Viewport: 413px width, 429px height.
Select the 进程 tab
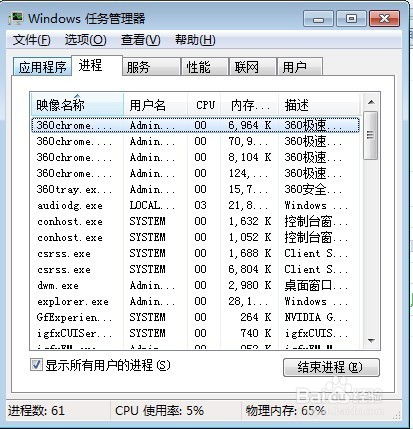pos(97,66)
